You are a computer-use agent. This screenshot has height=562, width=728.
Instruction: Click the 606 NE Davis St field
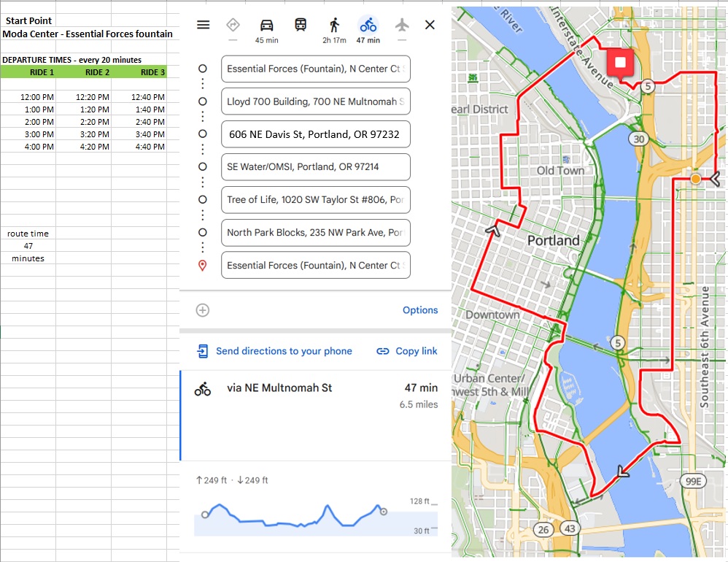click(x=315, y=134)
